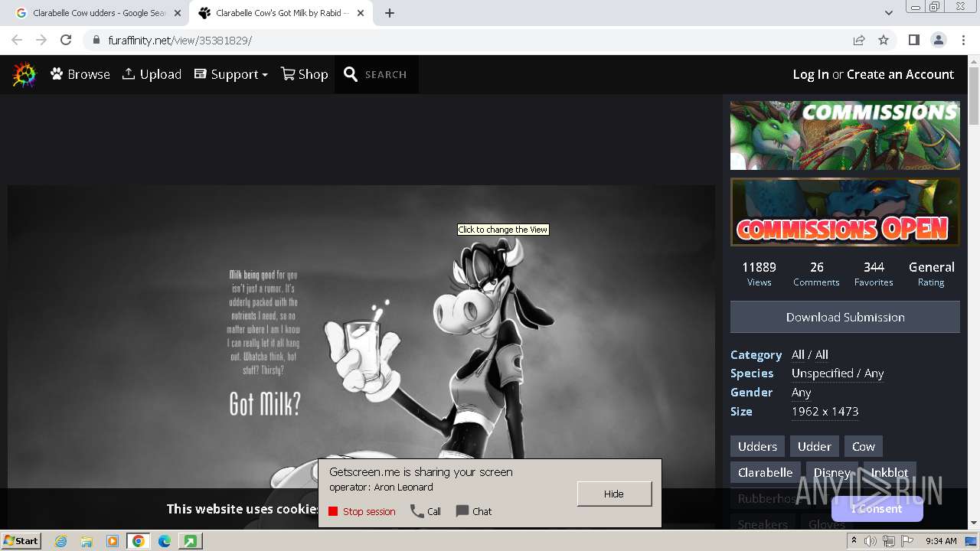980x551 pixels.
Task: Open the Browse page
Action: pos(80,74)
